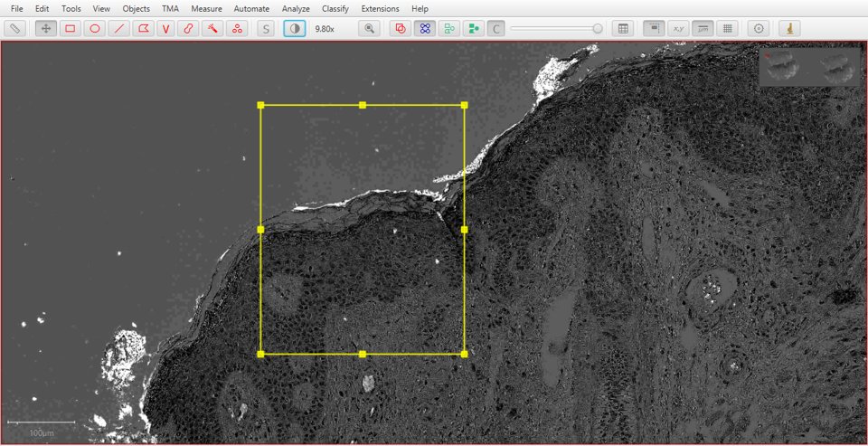Open the TMA menu

[x=171, y=9]
